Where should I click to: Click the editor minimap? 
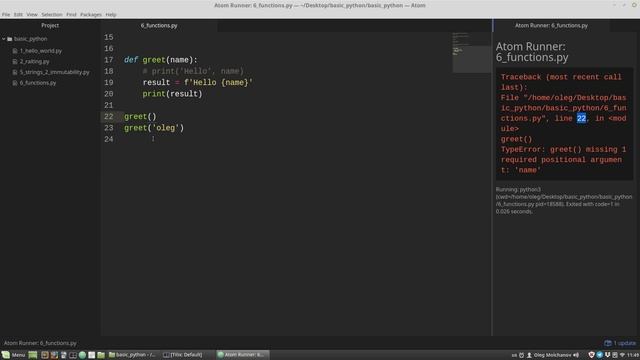click(471, 52)
